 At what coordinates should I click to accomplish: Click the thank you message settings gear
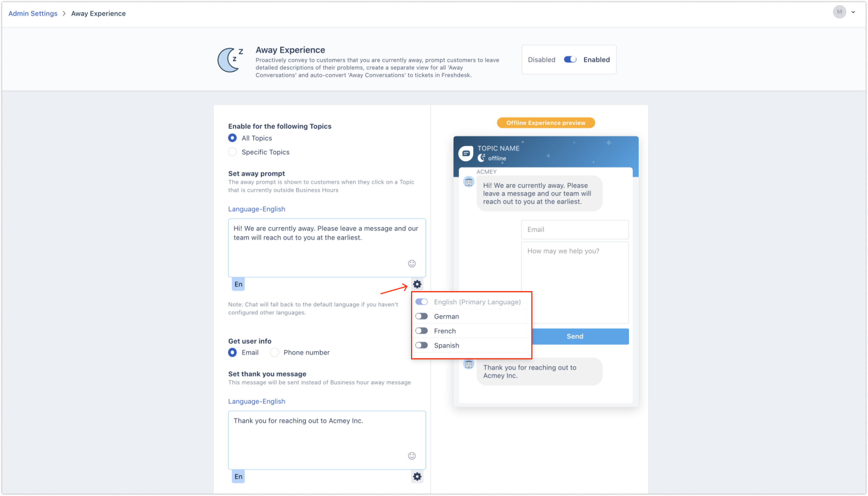click(x=417, y=477)
